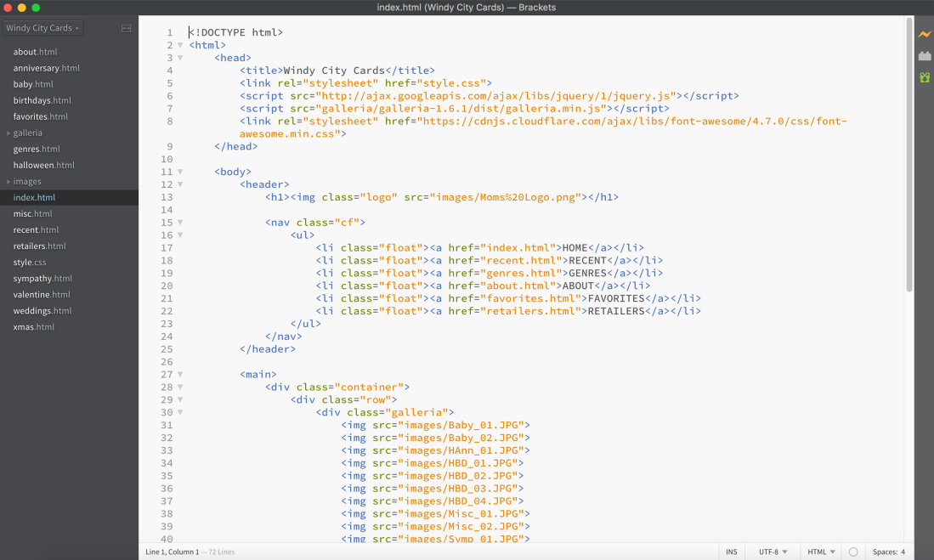934x560 pixels.
Task: Open the HTML language mode dropdown
Action: coord(821,552)
